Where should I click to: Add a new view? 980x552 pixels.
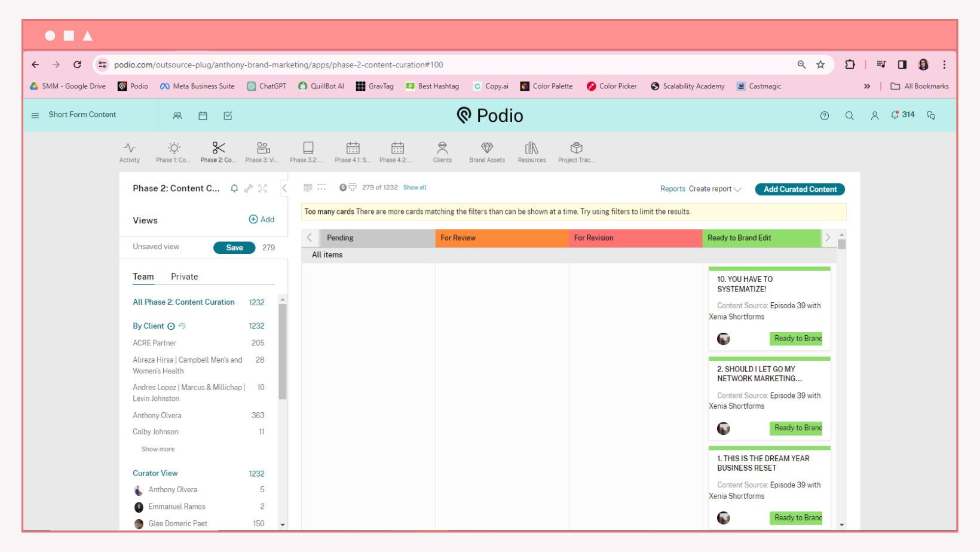pyautogui.click(x=262, y=220)
